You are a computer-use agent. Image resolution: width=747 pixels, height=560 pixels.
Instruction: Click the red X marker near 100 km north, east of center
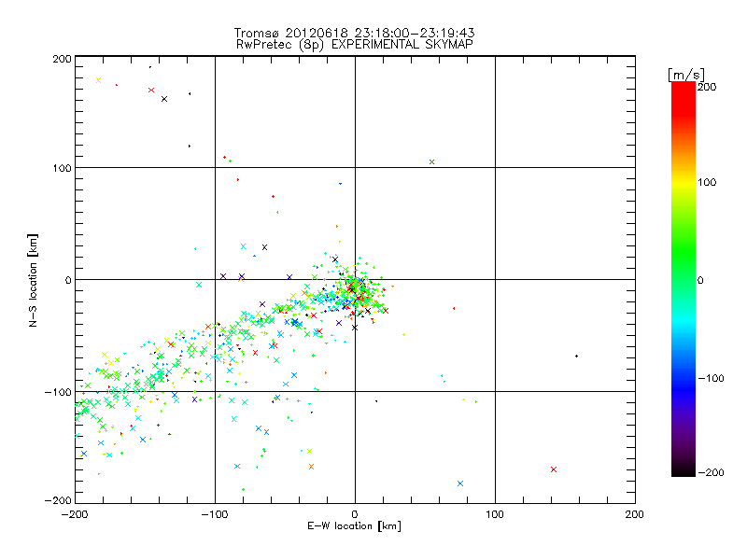coord(431,161)
